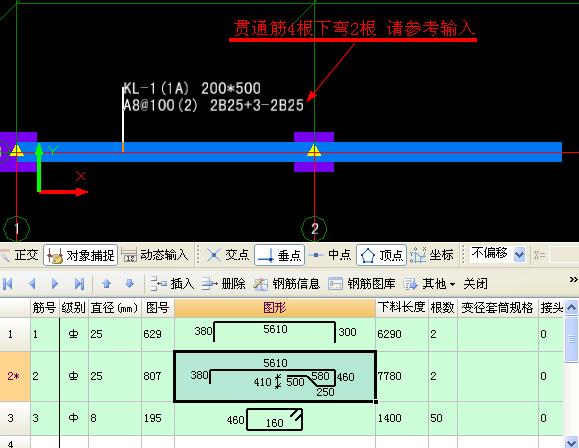This screenshot has width=579, height=448.
Task: Open 钢筋图库 rebar shape library
Action: click(x=362, y=284)
